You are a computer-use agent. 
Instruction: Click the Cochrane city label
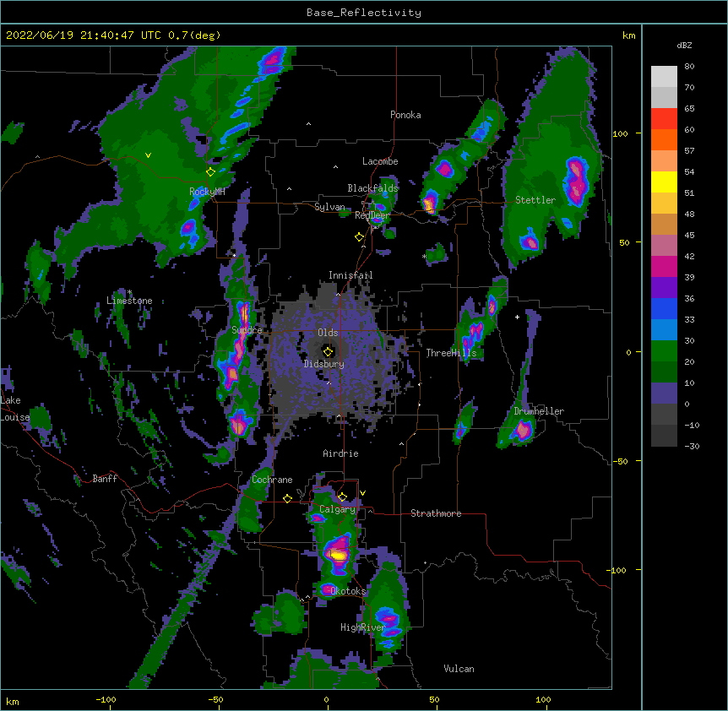click(x=272, y=480)
